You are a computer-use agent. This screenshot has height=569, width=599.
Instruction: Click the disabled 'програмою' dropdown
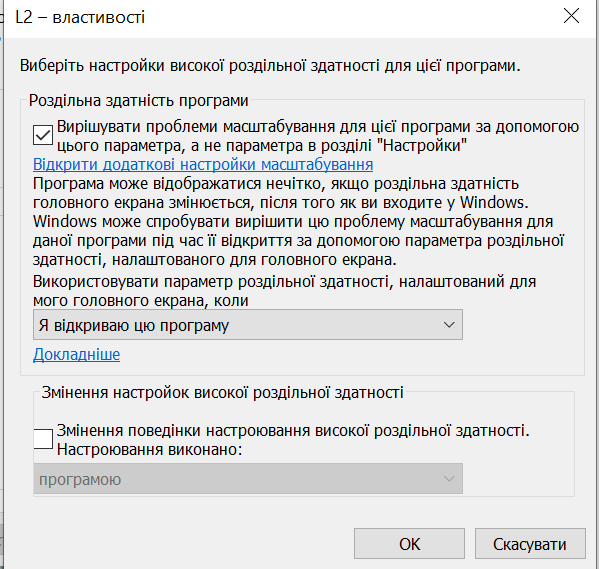coord(248,479)
